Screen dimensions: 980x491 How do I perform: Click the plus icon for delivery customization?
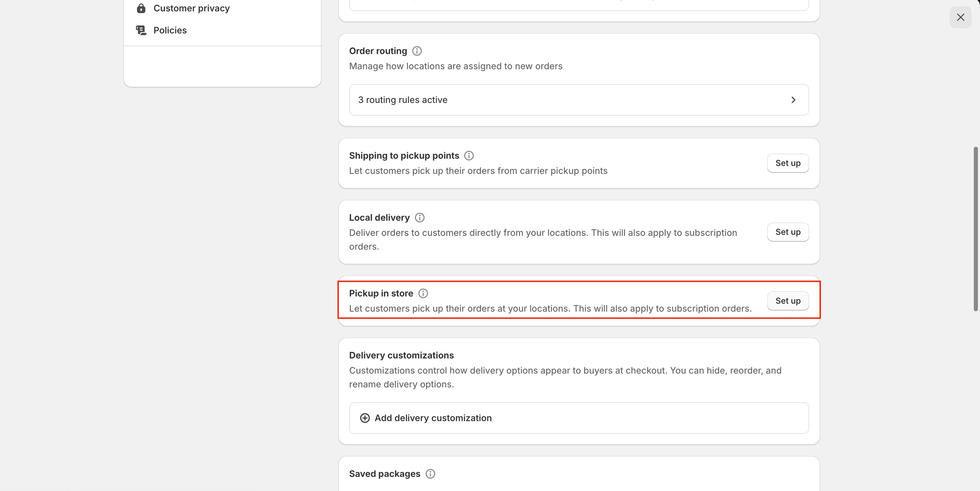365,418
